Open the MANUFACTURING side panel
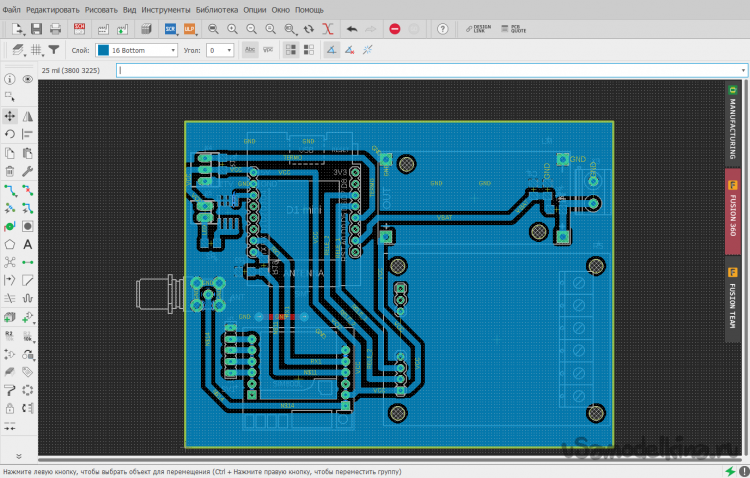The image size is (750, 478). (x=732, y=123)
